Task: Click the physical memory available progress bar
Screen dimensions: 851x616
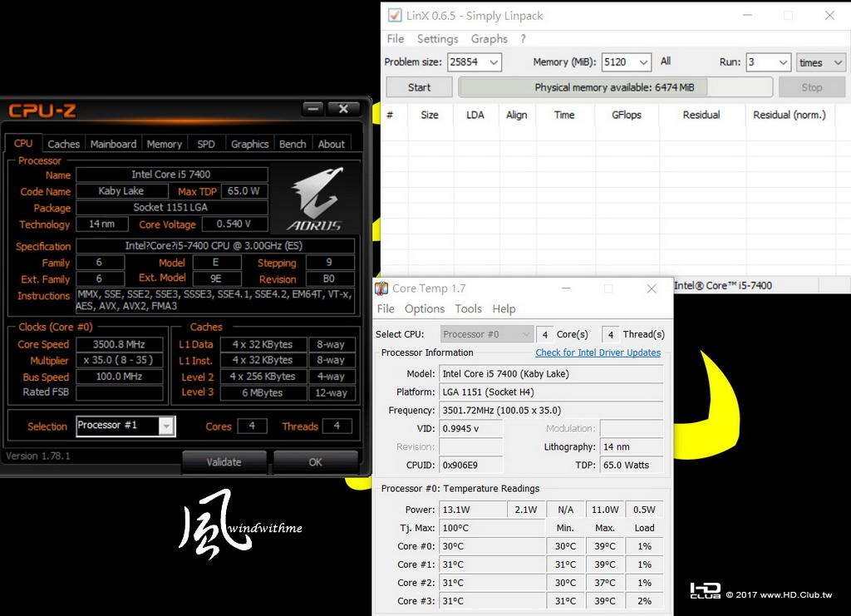Action: coord(616,87)
